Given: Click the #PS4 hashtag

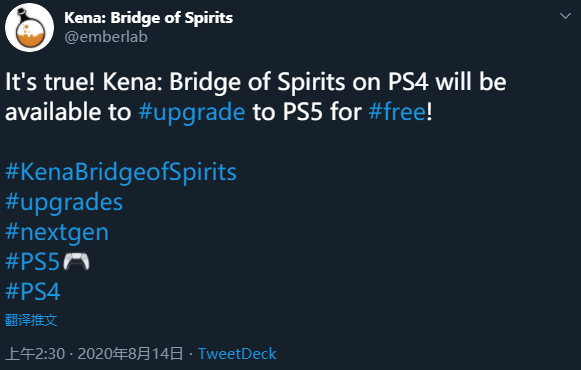Looking at the screenshot, I should 33,291.
